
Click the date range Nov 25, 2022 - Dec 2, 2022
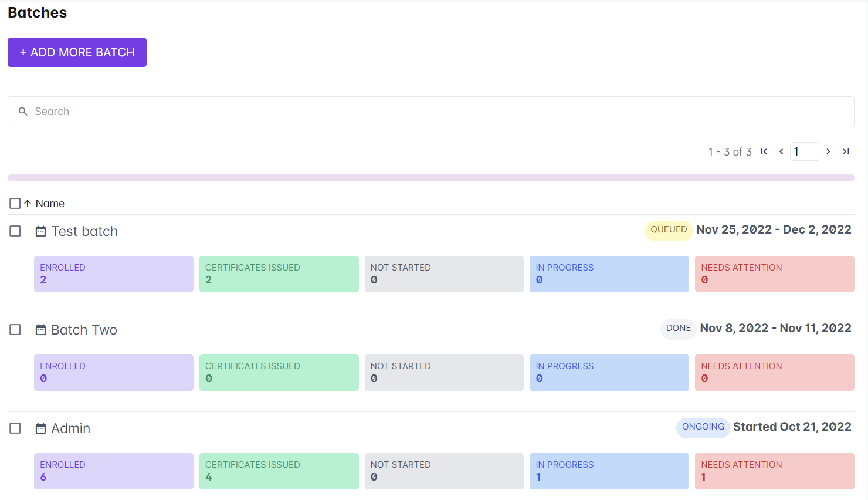point(774,230)
